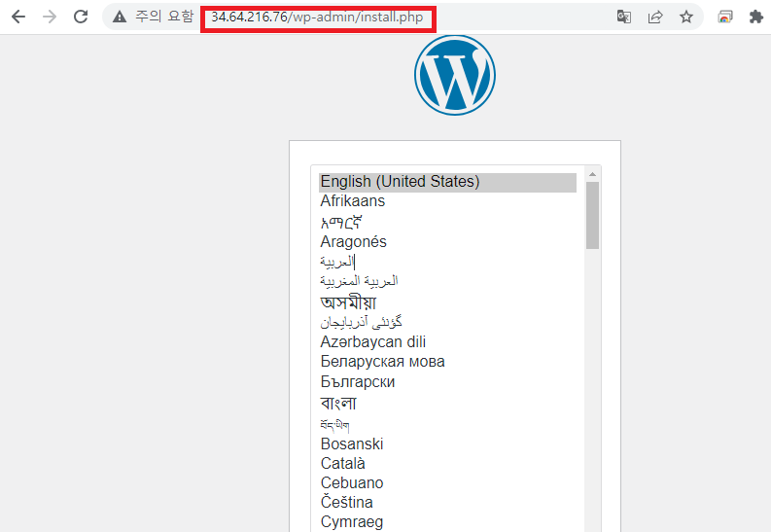
Task: Open the extensions puzzle icon
Action: 755,18
